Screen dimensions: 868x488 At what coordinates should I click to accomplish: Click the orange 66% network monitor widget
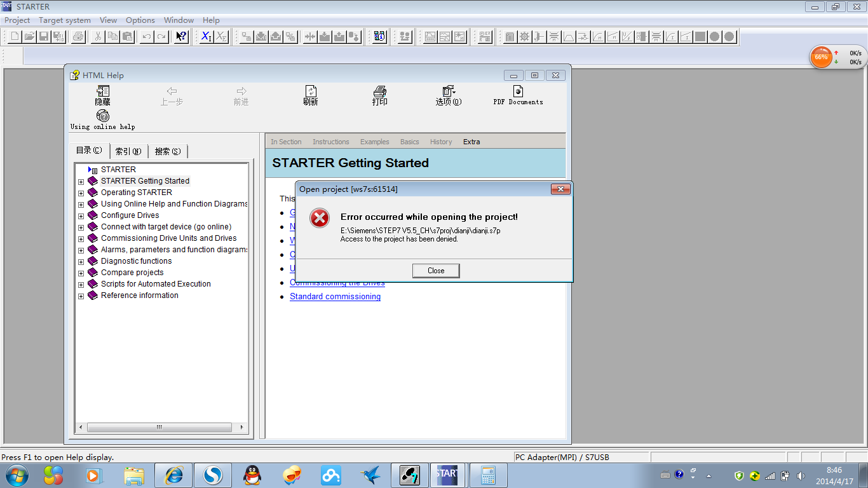821,57
